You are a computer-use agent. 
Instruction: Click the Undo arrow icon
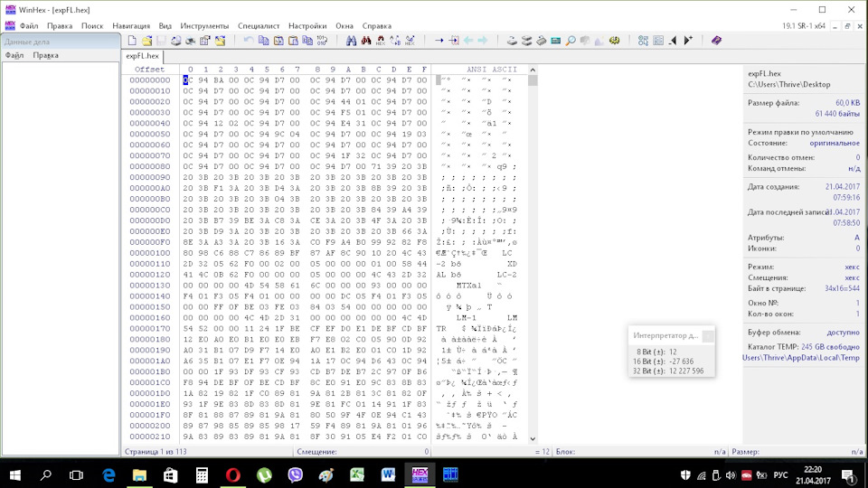[x=249, y=41]
